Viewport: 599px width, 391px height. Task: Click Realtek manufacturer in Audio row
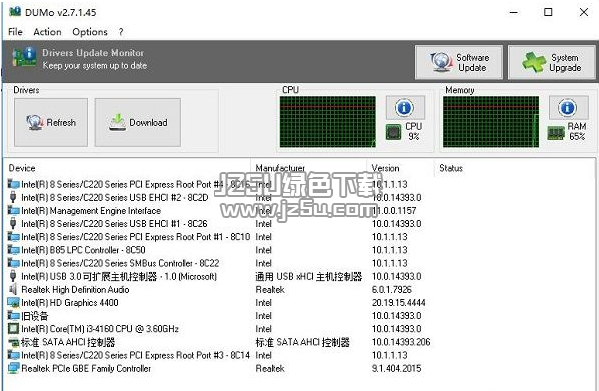270,289
